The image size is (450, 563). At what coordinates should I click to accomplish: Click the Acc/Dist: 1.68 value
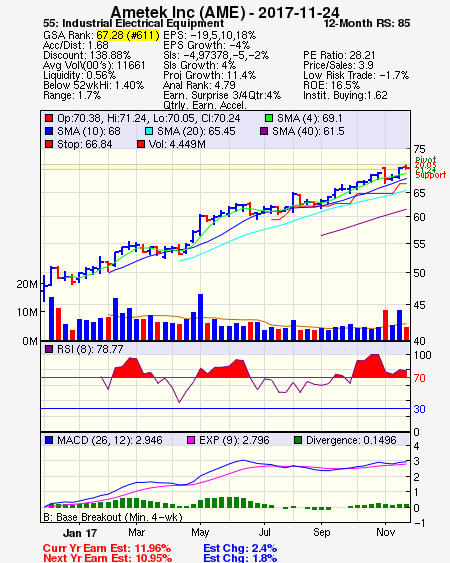[75, 45]
